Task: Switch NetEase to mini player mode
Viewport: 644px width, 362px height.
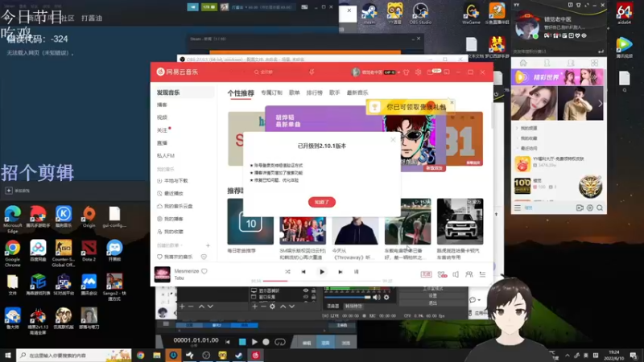Action: point(447,72)
